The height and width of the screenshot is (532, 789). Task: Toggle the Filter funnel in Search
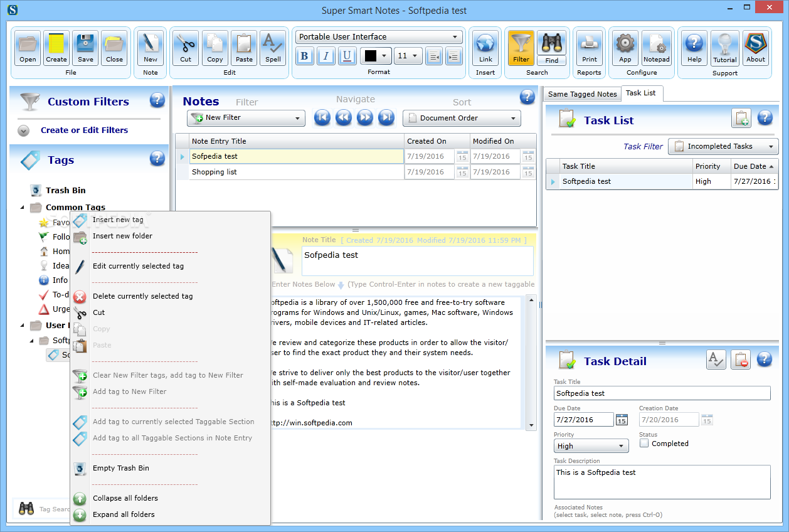[521, 48]
